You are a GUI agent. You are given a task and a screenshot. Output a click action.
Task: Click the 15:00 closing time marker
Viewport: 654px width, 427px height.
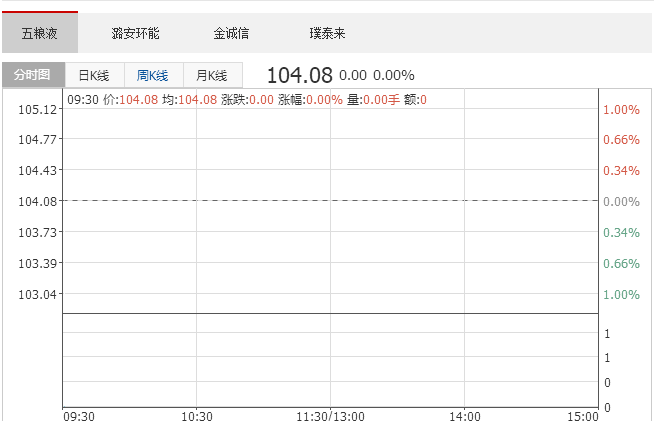[x=582, y=416]
